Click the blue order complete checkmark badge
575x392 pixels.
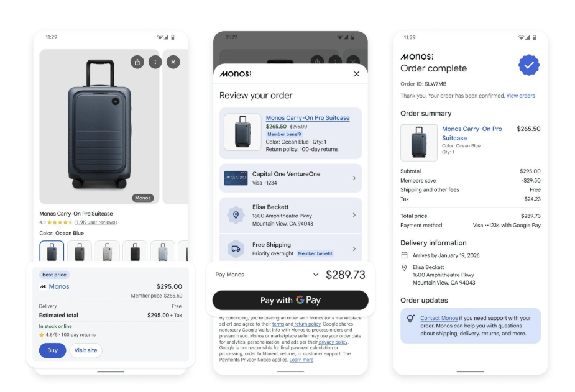pyautogui.click(x=529, y=65)
